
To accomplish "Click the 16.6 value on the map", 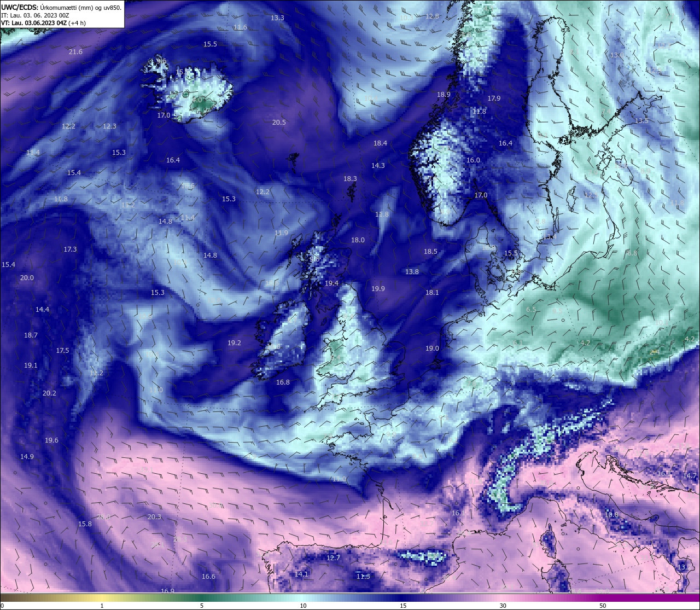I will coord(208,577).
